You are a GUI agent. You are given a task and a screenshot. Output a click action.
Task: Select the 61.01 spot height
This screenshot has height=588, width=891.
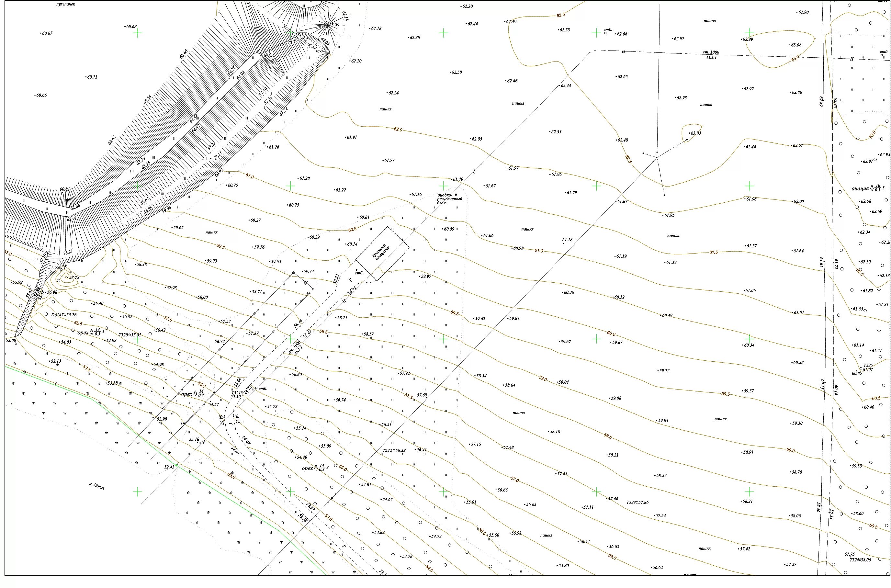coord(799,312)
